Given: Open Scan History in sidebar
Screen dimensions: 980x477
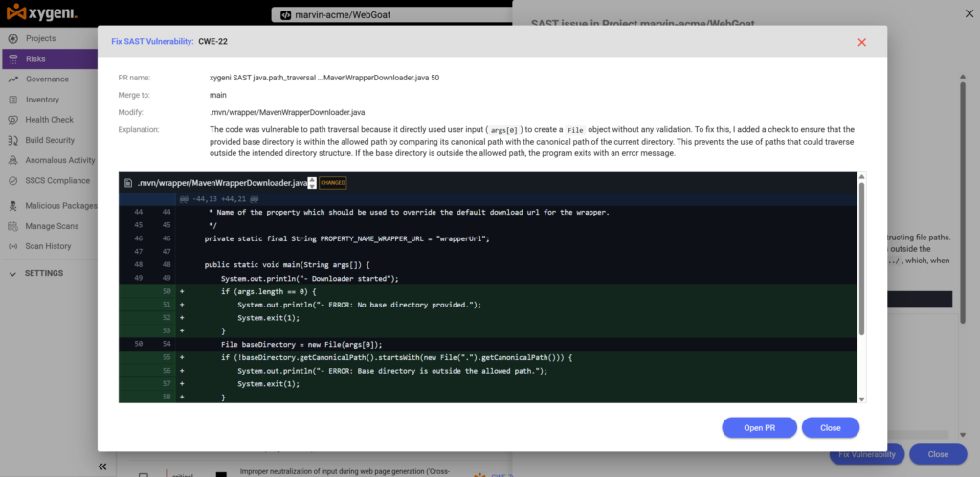Looking at the screenshot, I should click(x=48, y=246).
